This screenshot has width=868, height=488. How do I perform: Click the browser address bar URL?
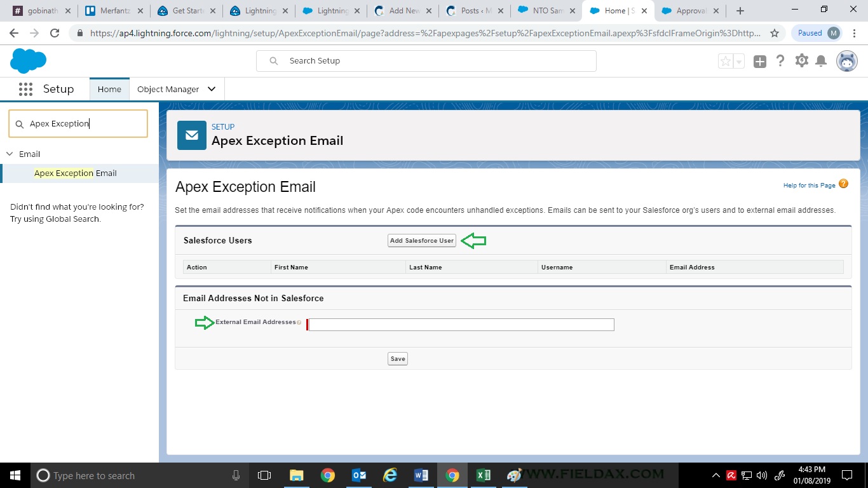[x=424, y=33]
